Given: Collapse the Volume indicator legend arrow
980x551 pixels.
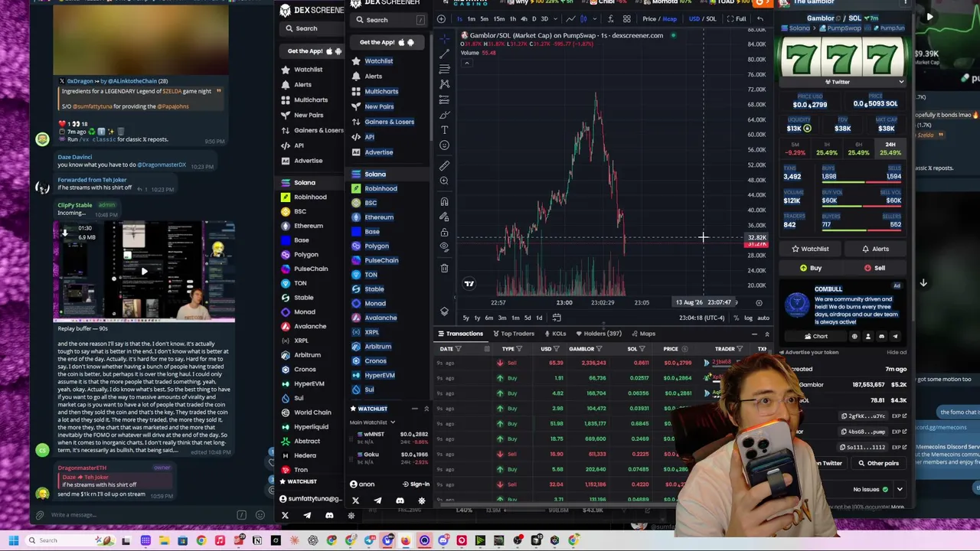Looking at the screenshot, I should click(x=465, y=63).
